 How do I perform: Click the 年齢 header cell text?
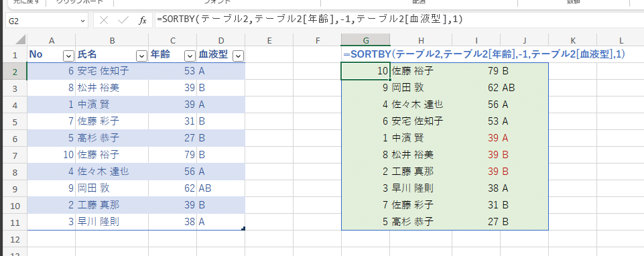(160, 55)
